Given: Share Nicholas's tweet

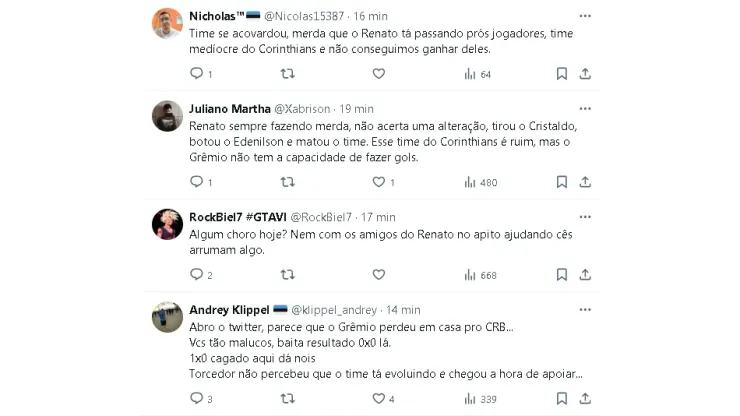Looking at the screenshot, I should [585, 74].
